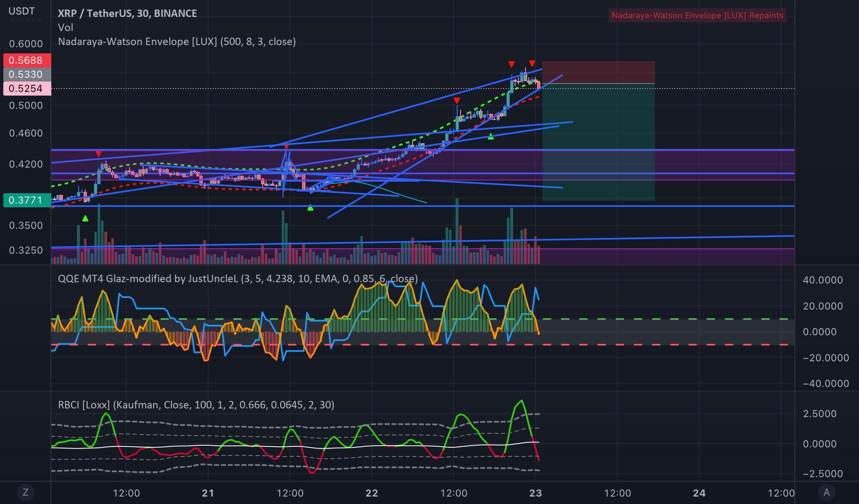Click the −40.0000 value on QQE scale
The image size is (859, 504).
(825, 384)
